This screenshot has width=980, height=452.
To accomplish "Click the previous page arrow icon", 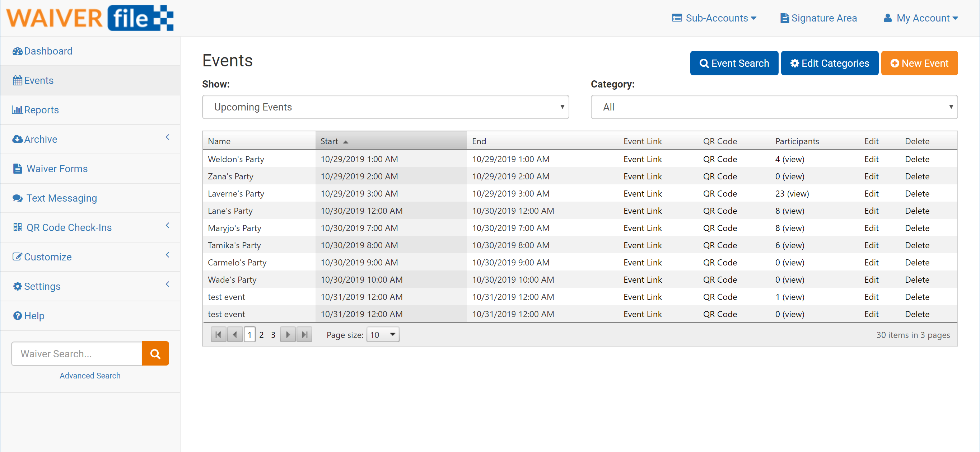I will point(235,335).
